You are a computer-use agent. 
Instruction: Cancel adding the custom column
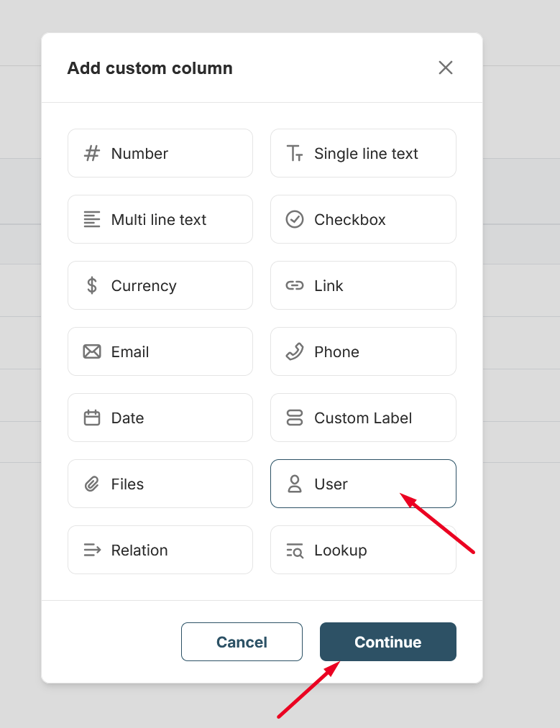coord(242,642)
